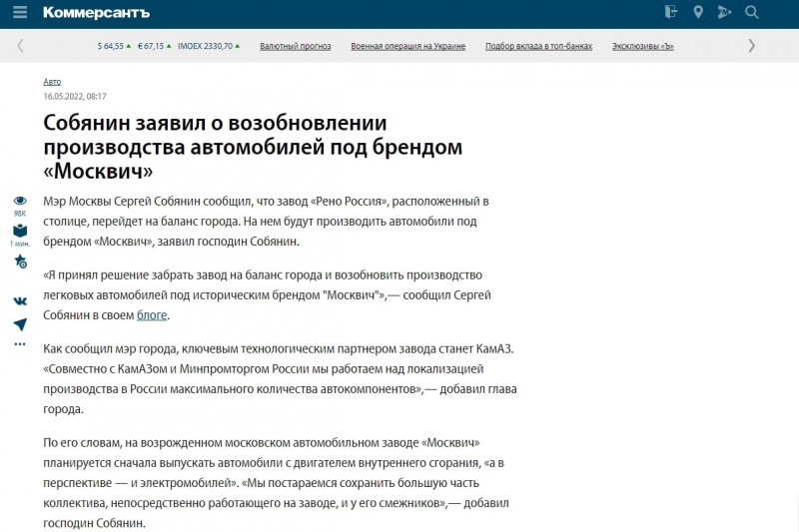Open the hamburger menu
Viewport: 799px width, 532px height.
pos(20,12)
